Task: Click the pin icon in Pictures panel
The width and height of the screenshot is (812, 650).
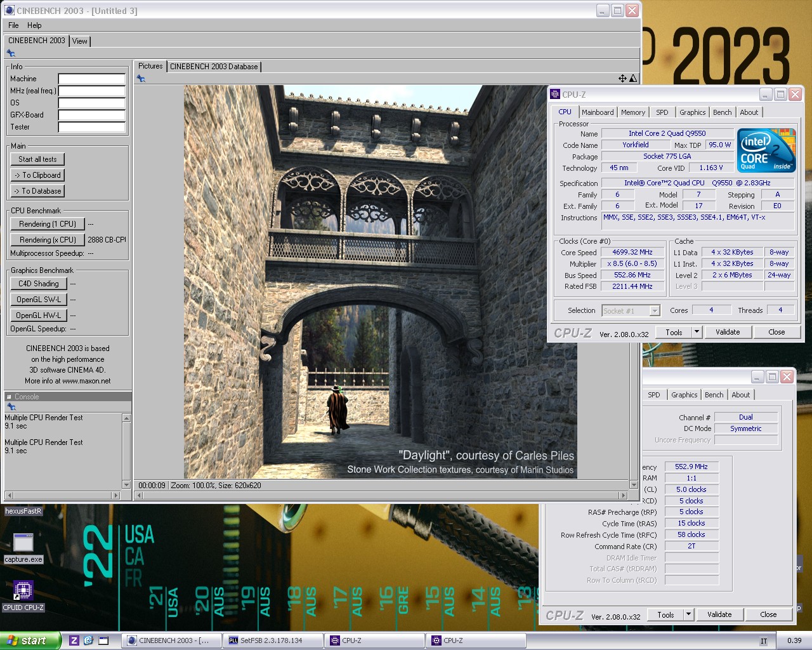Action: [141, 79]
